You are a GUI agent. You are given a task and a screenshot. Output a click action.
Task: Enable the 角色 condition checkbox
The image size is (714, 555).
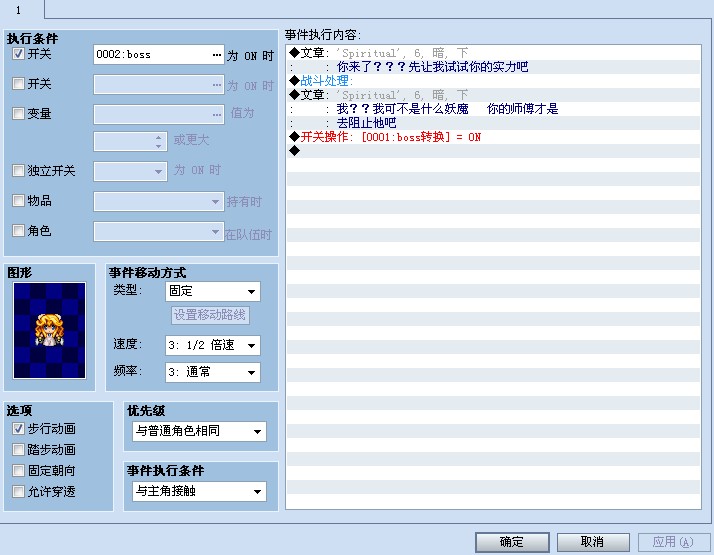coord(18,230)
